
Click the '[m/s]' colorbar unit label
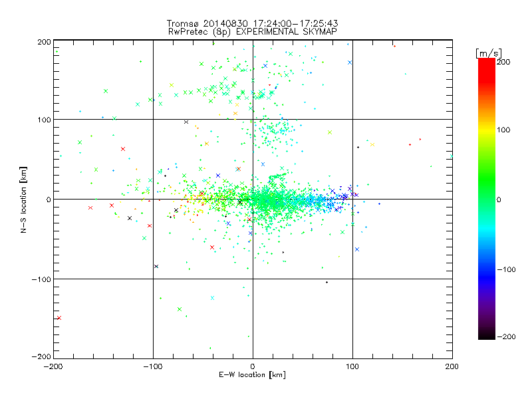(x=489, y=53)
